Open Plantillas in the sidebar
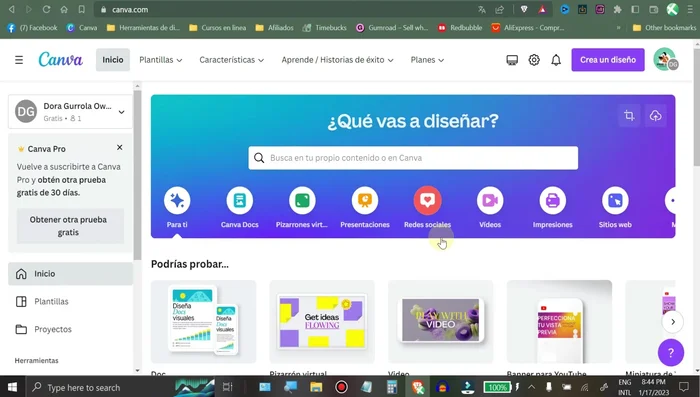The image size is (700, 397). pyautogui.click(x=71, y=301)
